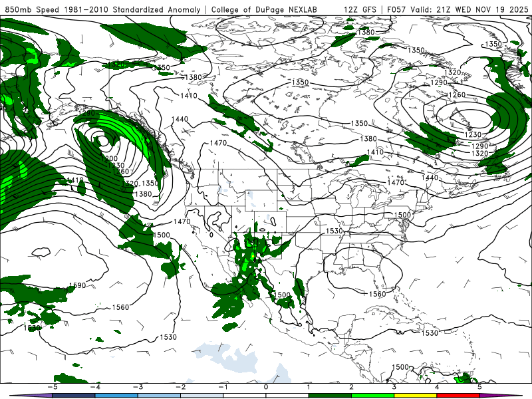Screen dimensions: 532x399
Task: Click the "1260" contour label beside the eastern Canada low
Action: coord(457,94)
